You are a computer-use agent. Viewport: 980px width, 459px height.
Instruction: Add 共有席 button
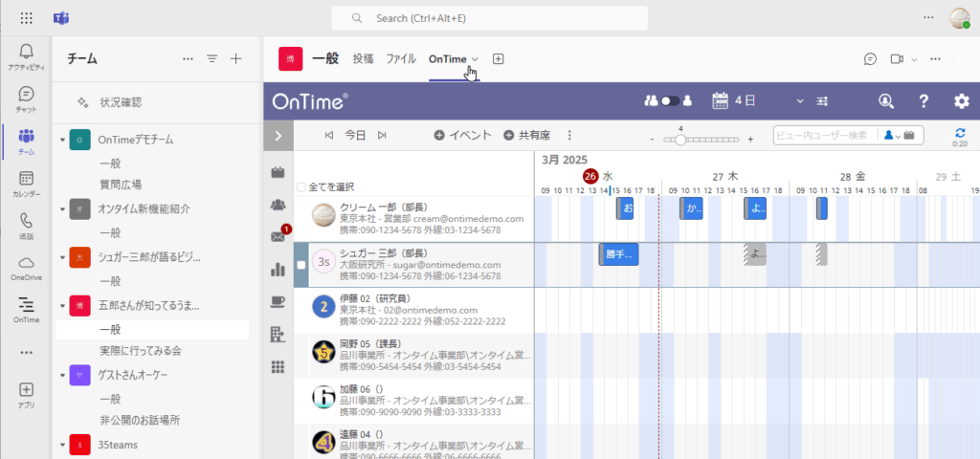[x=527, y=135]
